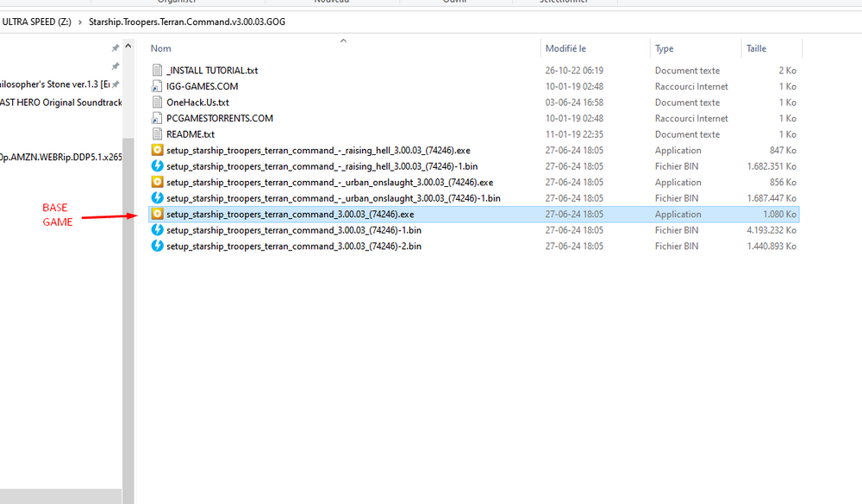This screenshot has width=862, height=504.
Task: Select terran_command_3.00.03_(74246)-2.bin file name
Action: (x=294, y=246)
